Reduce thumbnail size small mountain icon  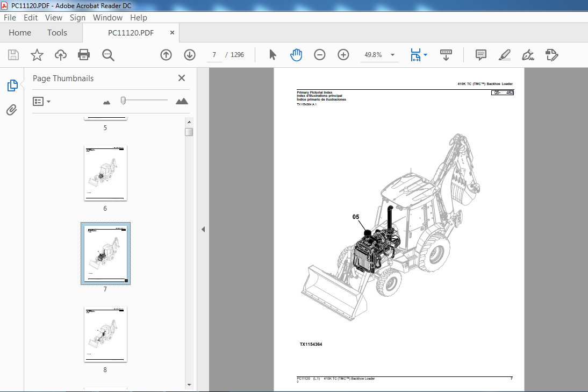[x=106, y=102]
